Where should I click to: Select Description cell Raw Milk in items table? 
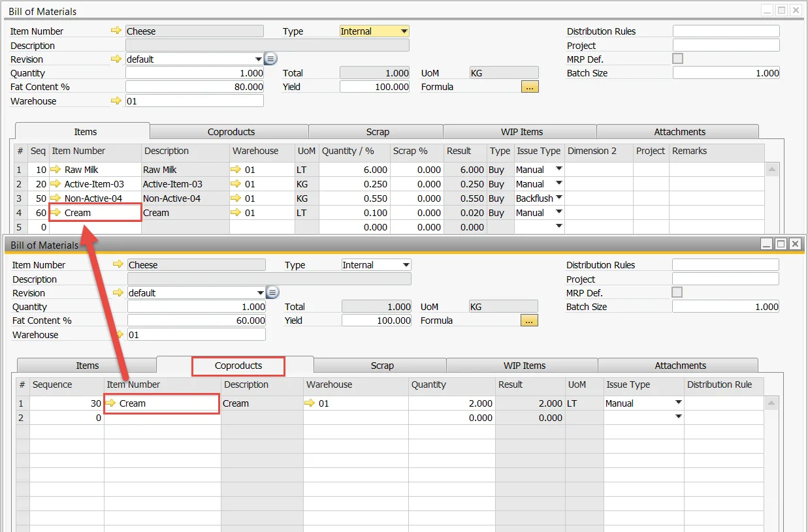(186, 170)
